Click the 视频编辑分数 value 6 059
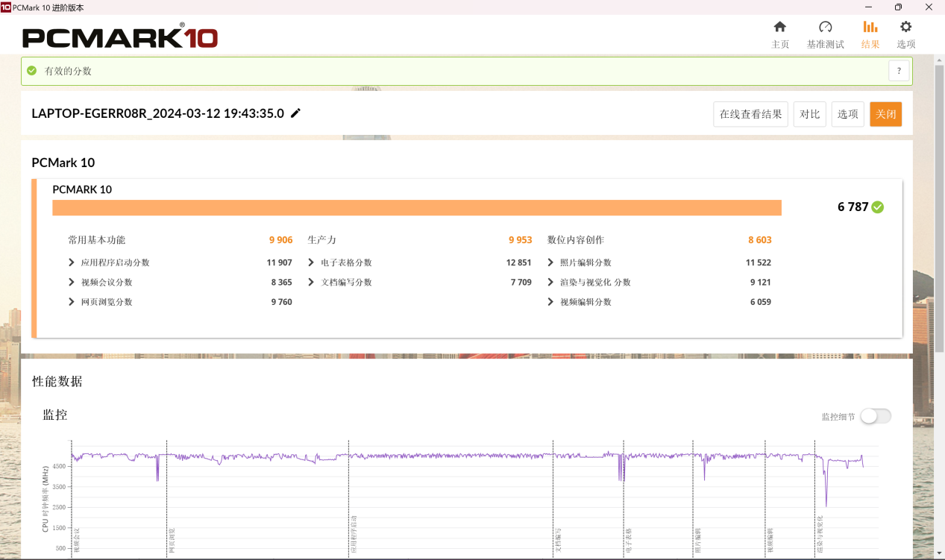945x560 pixels. click(761, 302)
